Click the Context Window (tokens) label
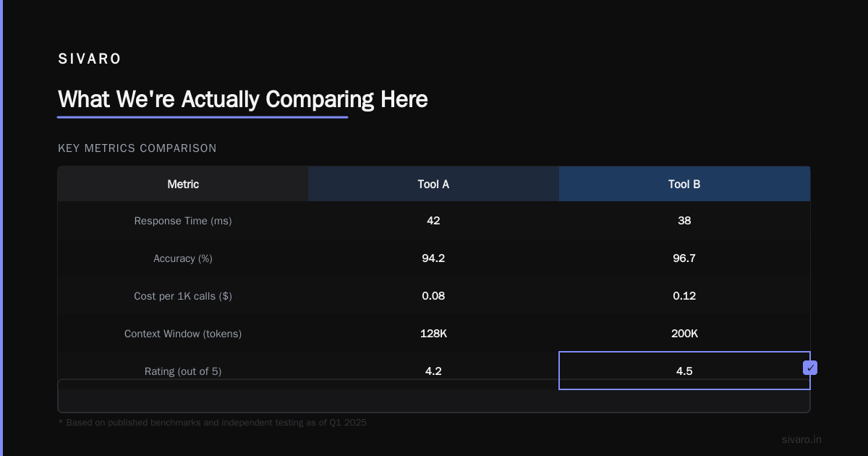The height and width of the screenshot is (456, 868). click(183, 334)
